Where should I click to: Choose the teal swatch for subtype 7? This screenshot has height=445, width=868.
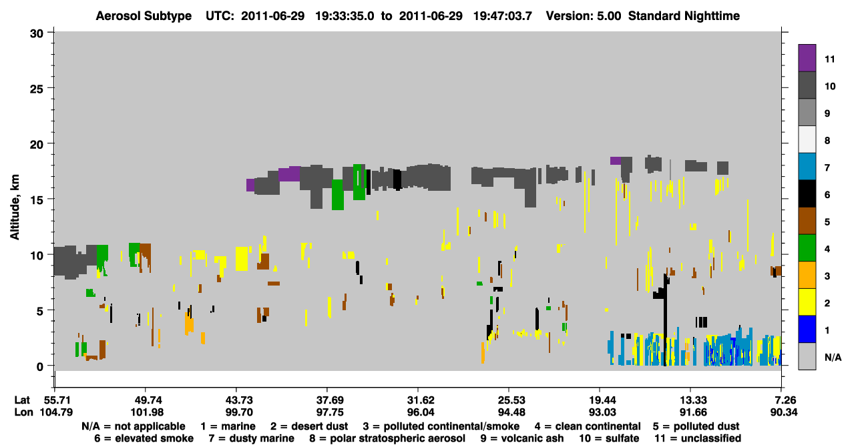click(x=807, y=167)
